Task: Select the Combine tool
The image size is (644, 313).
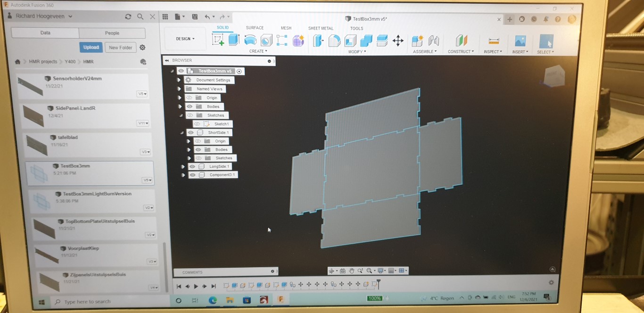Action: tap(366, 41)
